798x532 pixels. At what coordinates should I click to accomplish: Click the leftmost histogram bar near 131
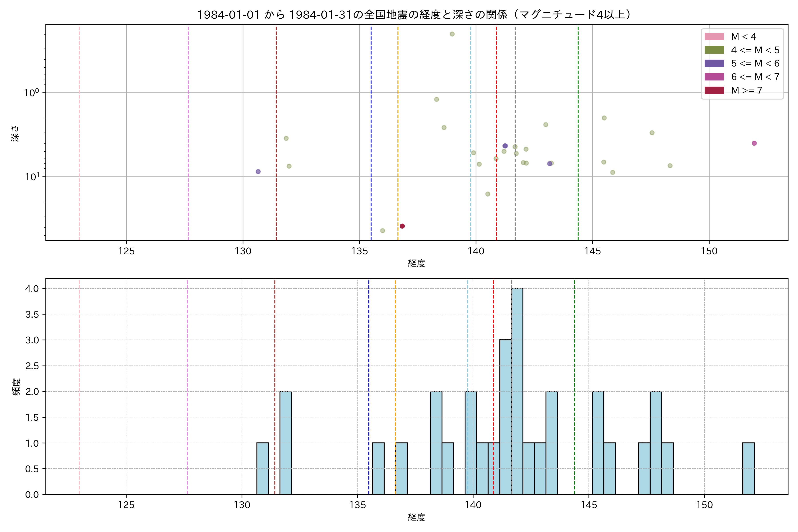pos(262,468)
